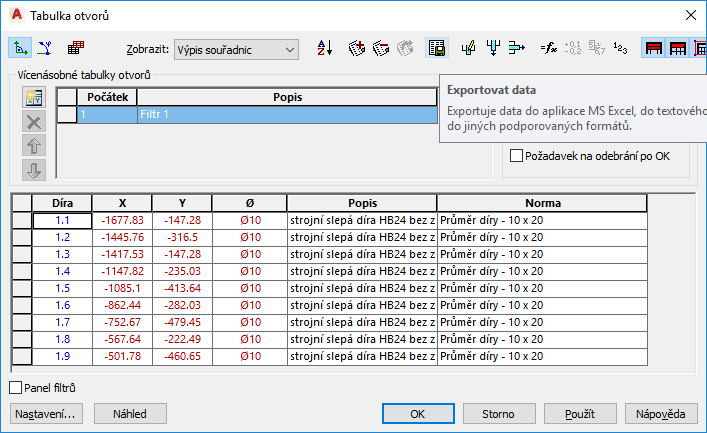The image size is (707, 433).
Task: Click the small red grid icon in toolbar
Action: [x=76, y=47]
